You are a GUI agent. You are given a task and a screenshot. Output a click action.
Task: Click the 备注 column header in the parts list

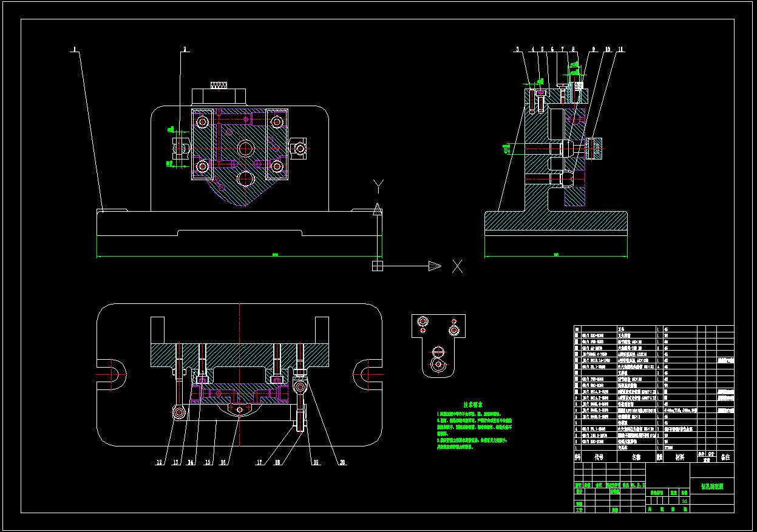(725, 457)
